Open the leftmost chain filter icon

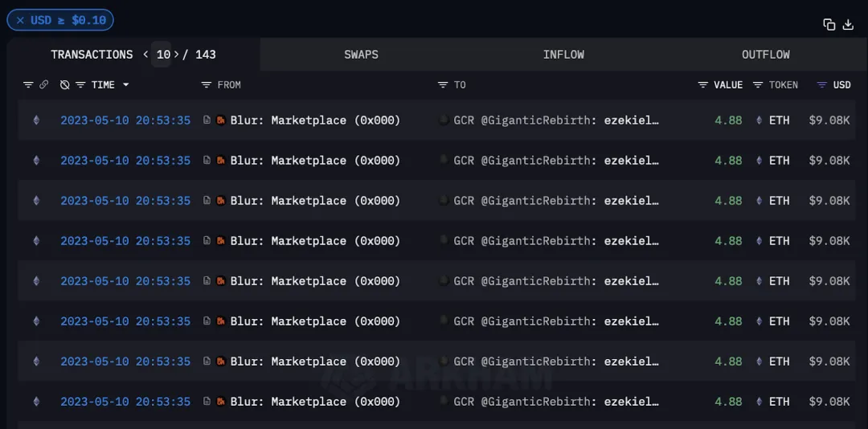coord(28,84)
